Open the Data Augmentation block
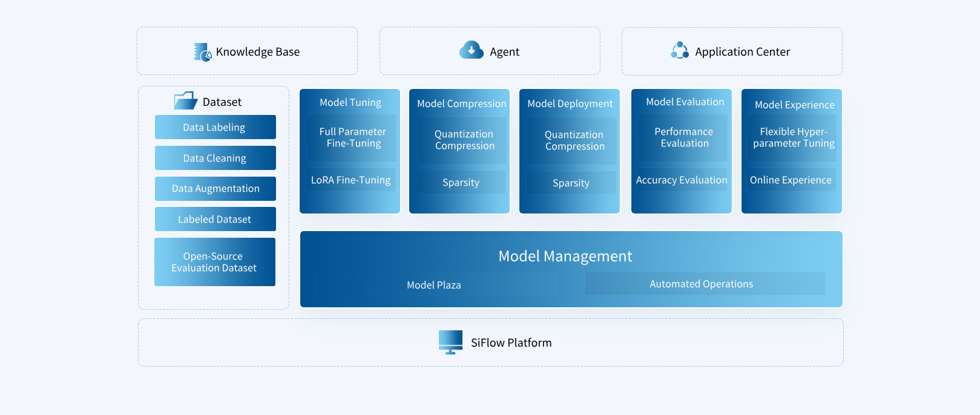980x415 pixels. 215,189
